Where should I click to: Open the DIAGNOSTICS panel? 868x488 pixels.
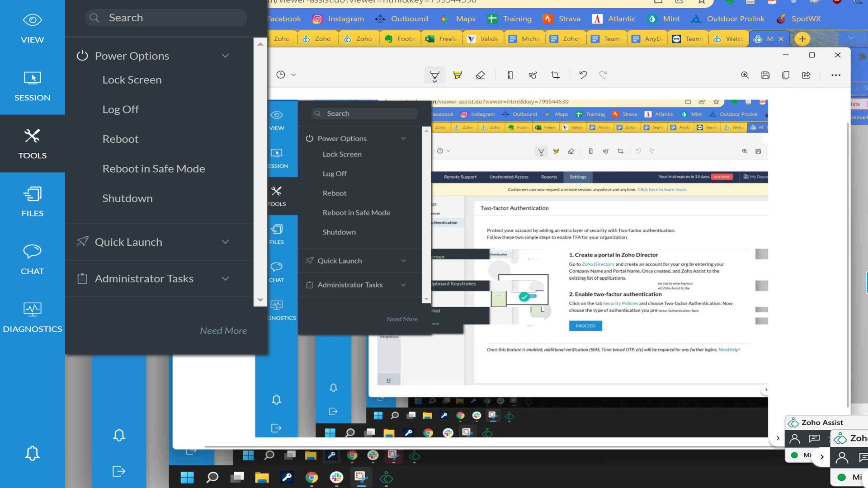click(32, 317)
